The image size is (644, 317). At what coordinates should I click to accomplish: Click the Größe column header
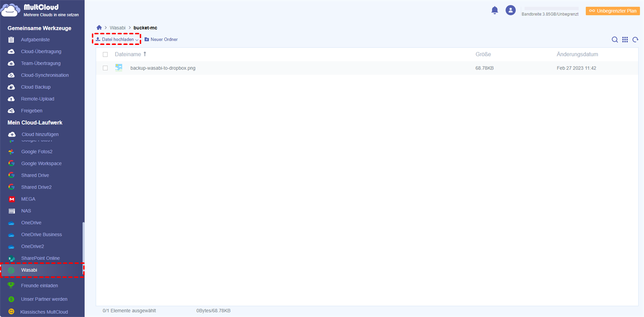click(x=483, y=55)
